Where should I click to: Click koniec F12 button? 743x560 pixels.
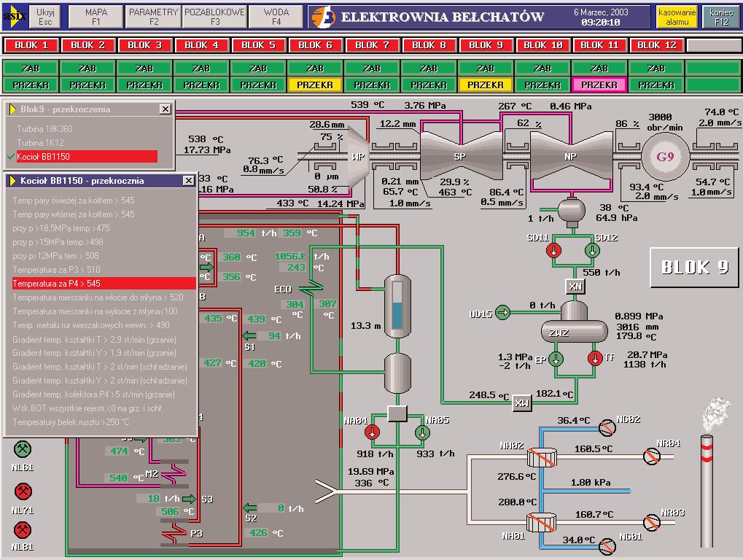721,17
